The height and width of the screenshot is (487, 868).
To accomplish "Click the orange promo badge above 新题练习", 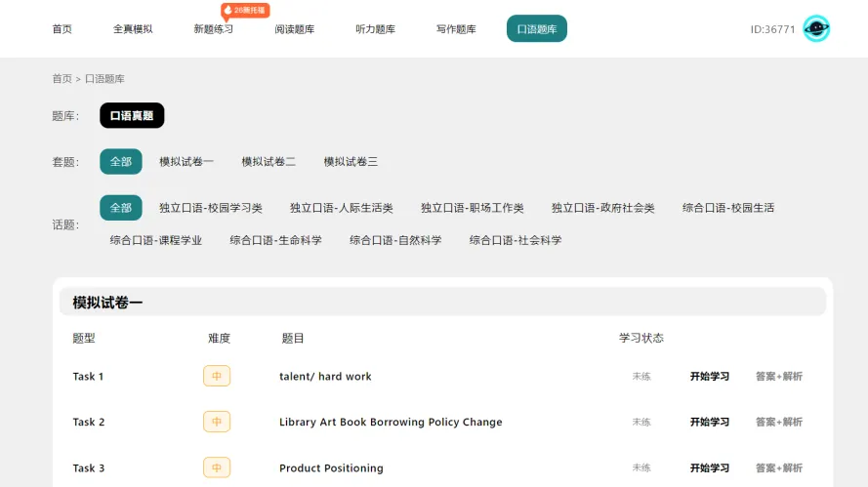I will (245, 11).
